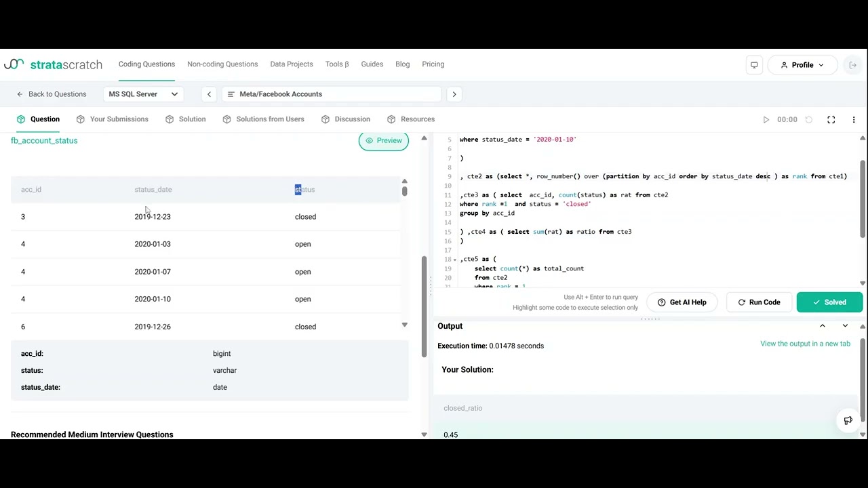Click Recommended Medium Interview Questions heading
Screen dimensions: 868x488
(x=92, y=434)
